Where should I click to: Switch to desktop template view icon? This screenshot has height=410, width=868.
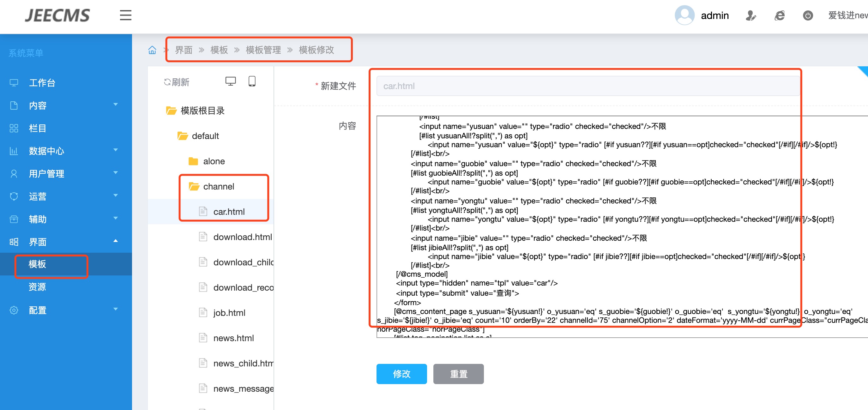(x=231, y=81)
